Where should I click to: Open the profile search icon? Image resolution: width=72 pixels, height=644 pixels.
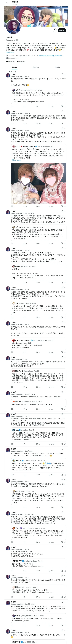[x=55, y=30]
